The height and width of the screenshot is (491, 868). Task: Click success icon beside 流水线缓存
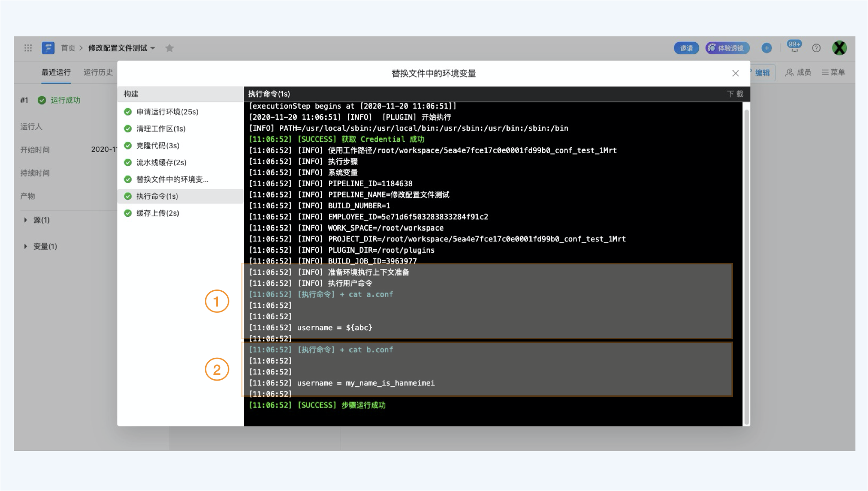click(128, 162)
